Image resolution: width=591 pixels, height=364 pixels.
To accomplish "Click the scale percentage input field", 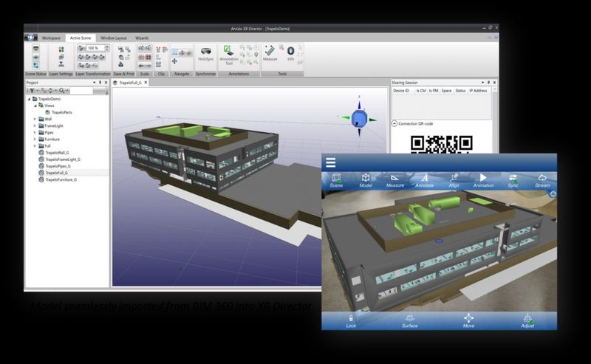I will click(x=95, y=48).
